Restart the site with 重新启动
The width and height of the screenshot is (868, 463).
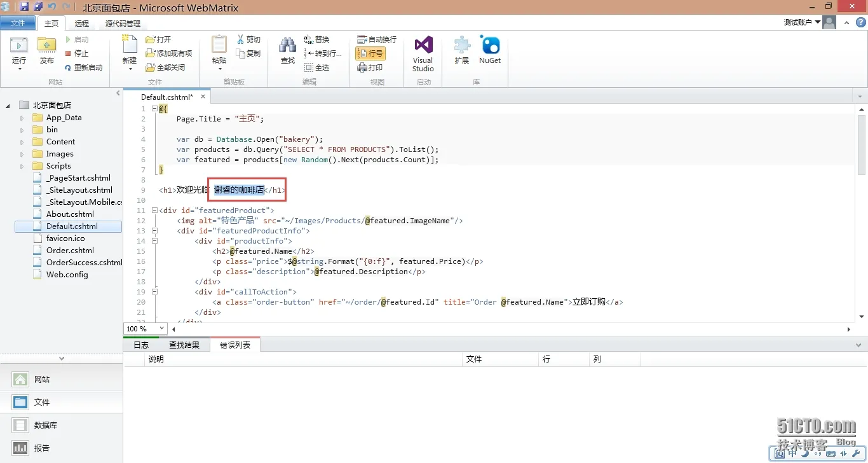coord(84,67)
